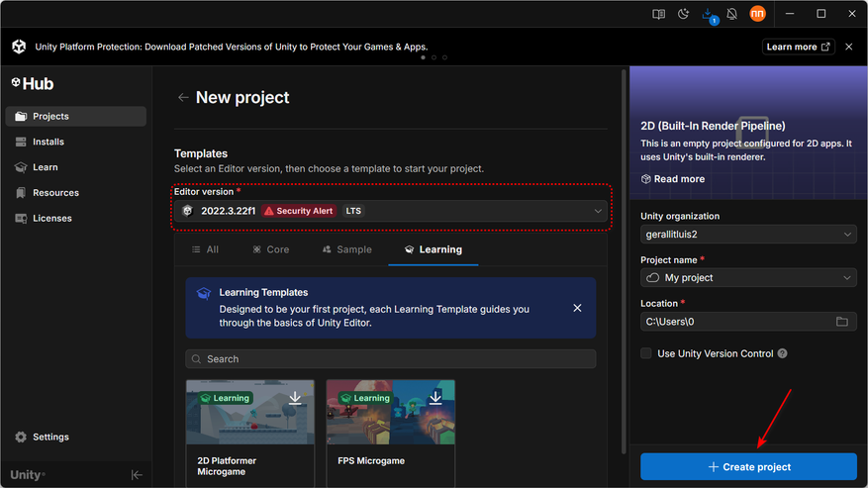This screenshot has height=488, width=868.
Task: Expand the Project name dropdown arrow
Action: (x=846, y=278)
